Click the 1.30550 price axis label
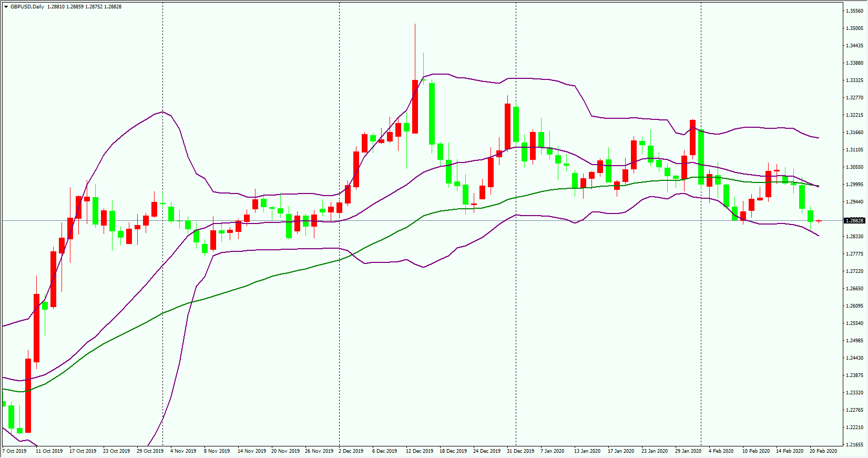The image size is (868, 458). (x=854, y=167)
